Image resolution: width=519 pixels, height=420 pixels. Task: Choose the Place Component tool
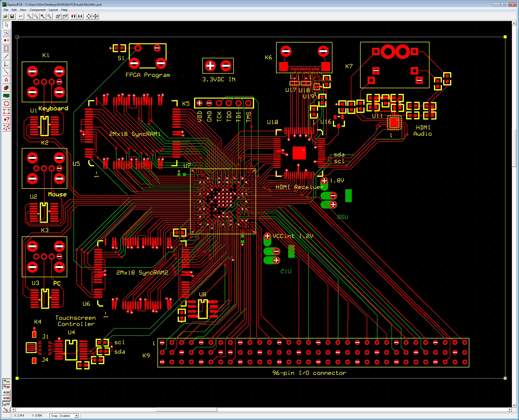click(6, 48)
